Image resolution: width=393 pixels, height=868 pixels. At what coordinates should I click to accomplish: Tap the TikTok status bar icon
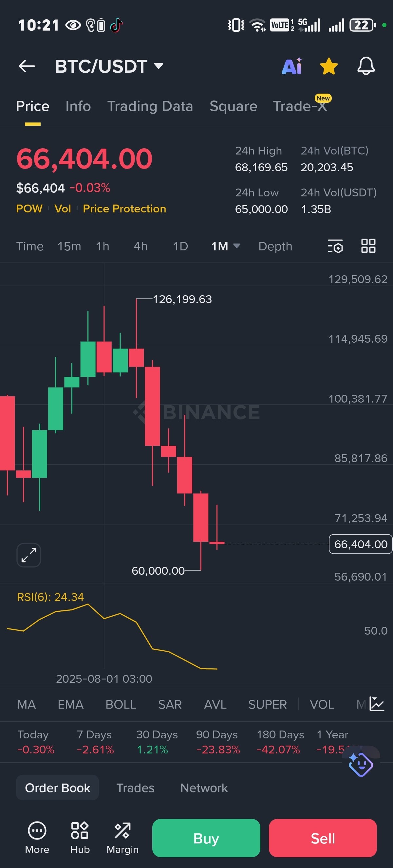click(116, 25)
